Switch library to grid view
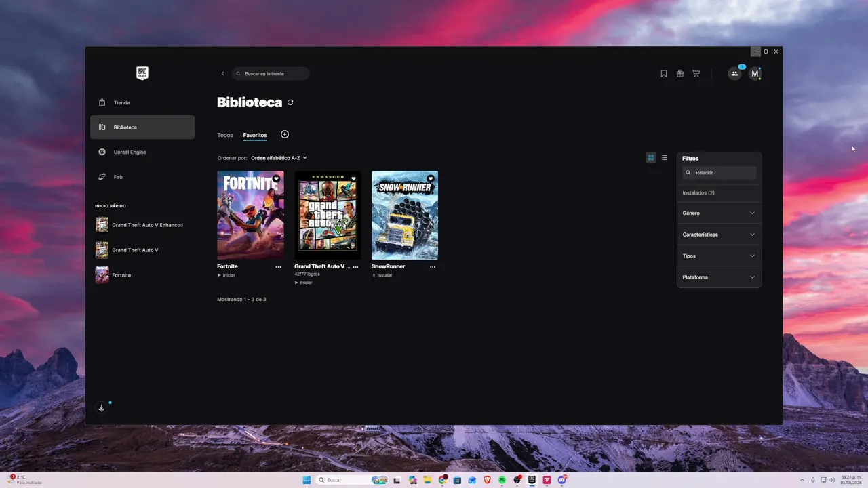This screenshot has height=488, width=868. coord(651,158)
